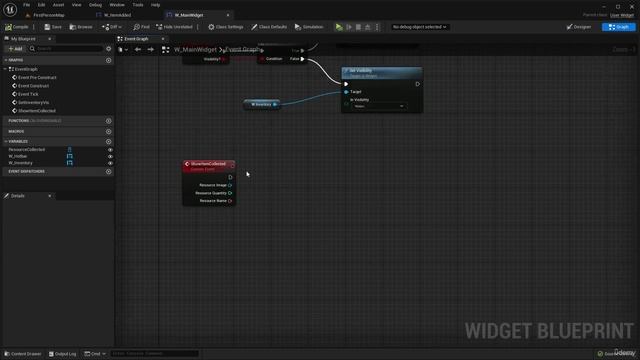640x360 pixels.
Task: Save the blueprint with Save
Action: 53,27
